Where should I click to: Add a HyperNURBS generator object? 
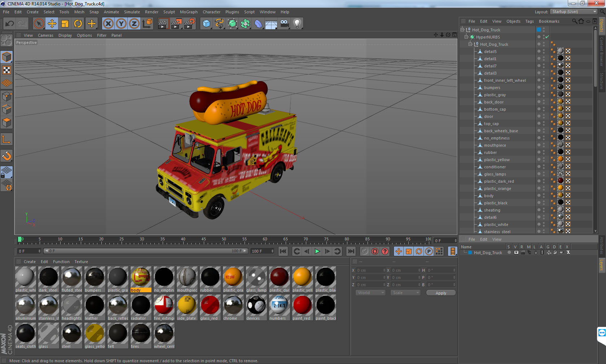pyautogui.click(x=232, y=24)
